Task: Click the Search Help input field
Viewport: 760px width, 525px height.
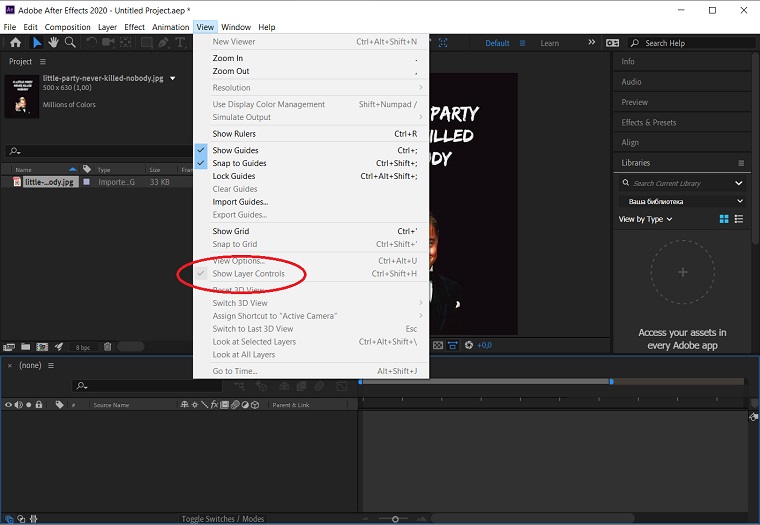Action: (690, 43)
